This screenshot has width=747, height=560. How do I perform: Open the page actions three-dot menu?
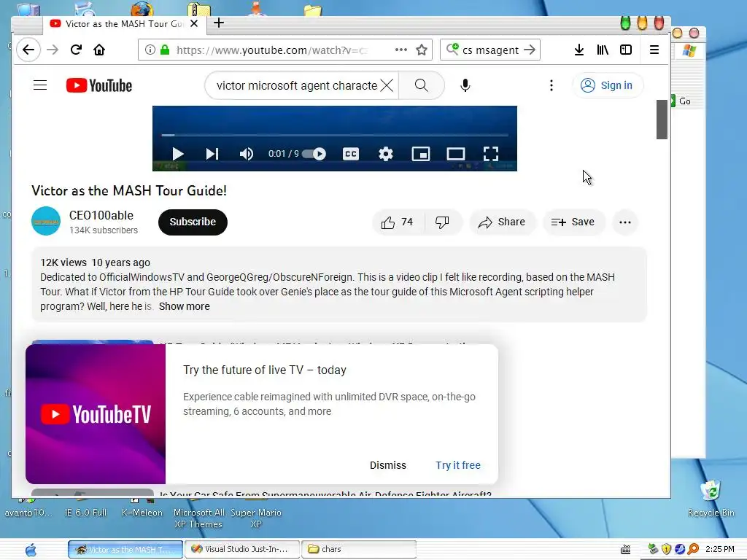401,50
